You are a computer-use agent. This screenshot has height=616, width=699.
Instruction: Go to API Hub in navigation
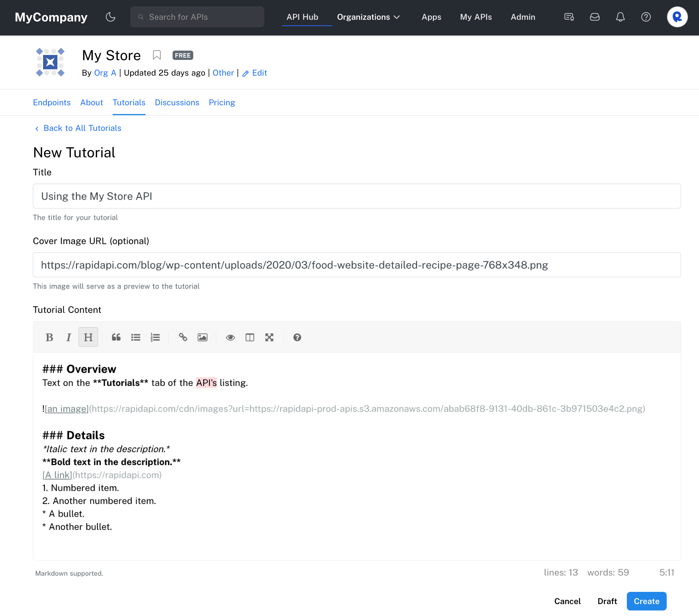[302, 17]
